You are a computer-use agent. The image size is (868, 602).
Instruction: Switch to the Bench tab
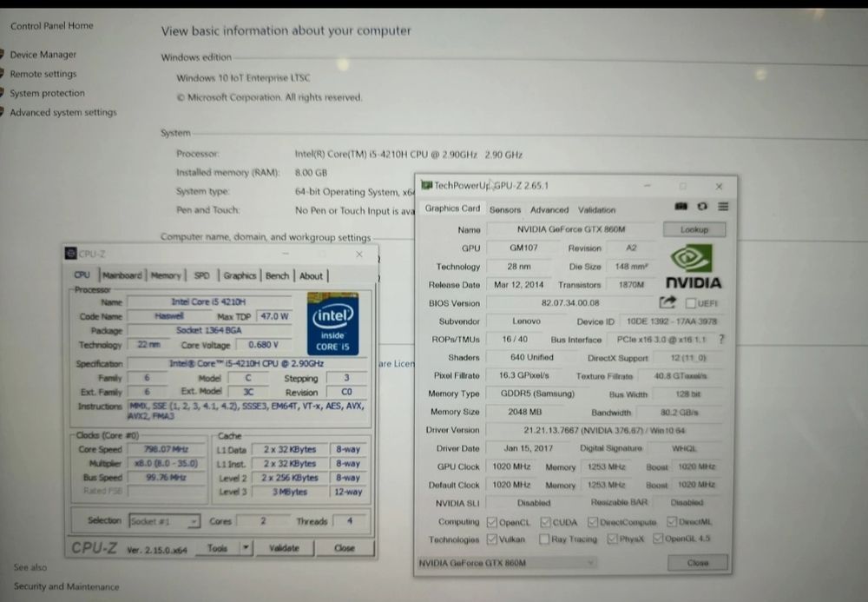pos(278,275)
